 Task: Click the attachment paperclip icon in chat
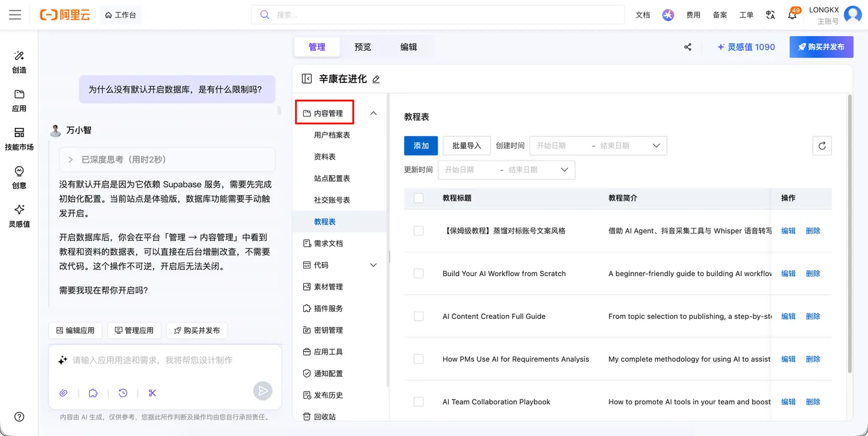pos(63,393)
